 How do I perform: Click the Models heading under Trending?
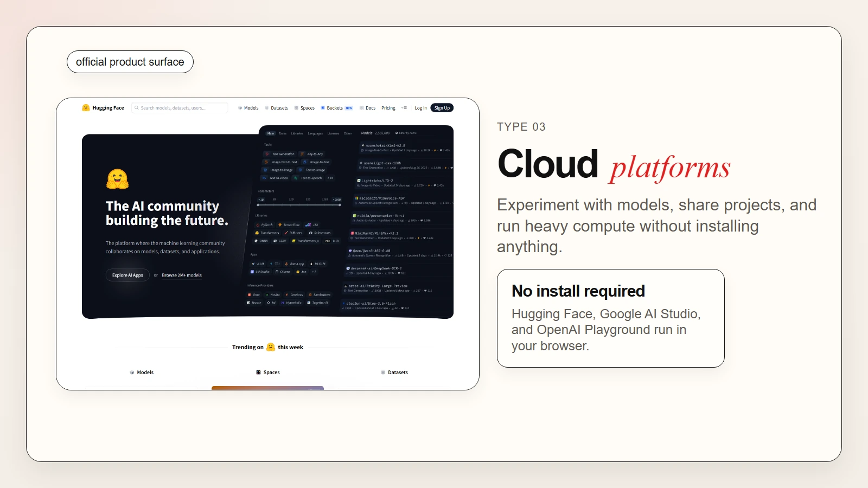142,373
